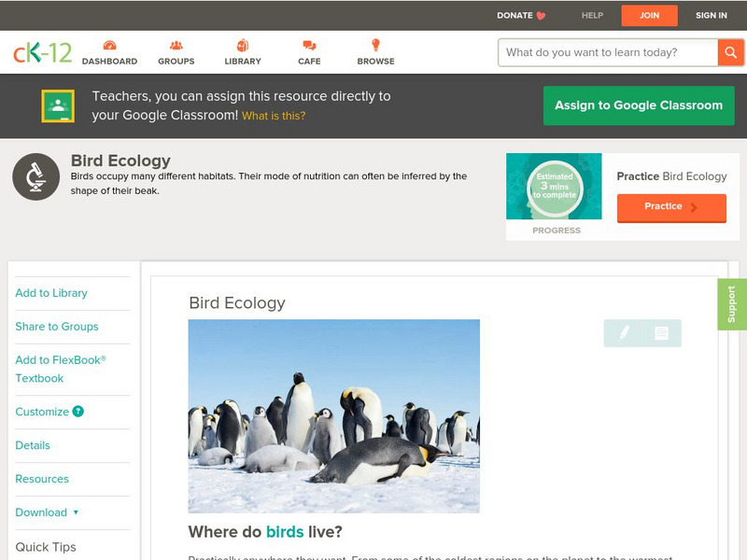Screen dimensions: 747x560
Task: Click Share to Groups
Action: 57,327
